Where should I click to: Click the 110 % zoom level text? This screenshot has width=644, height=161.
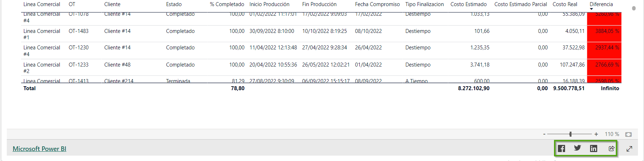[x=612, y=134]
